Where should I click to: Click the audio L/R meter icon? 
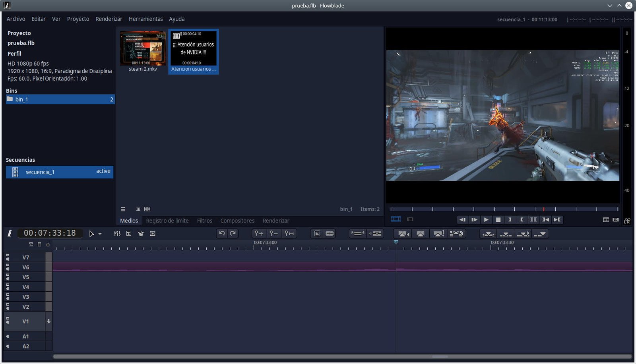(627, 221)
